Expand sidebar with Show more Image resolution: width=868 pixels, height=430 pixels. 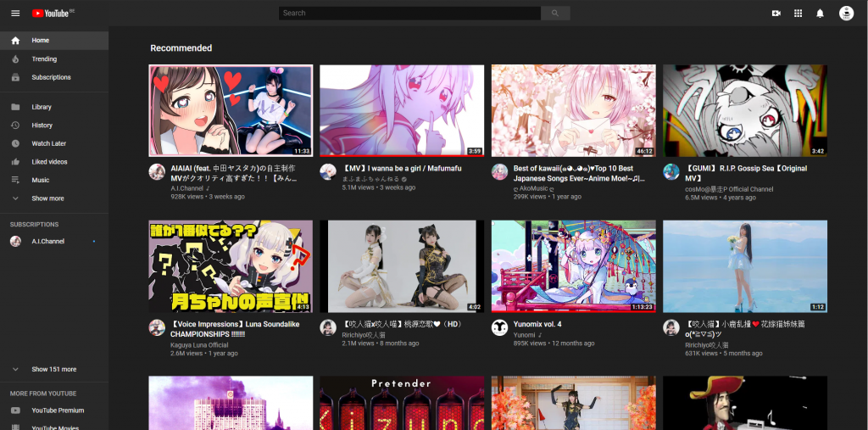pyautogui.click(x=54, y=198)
